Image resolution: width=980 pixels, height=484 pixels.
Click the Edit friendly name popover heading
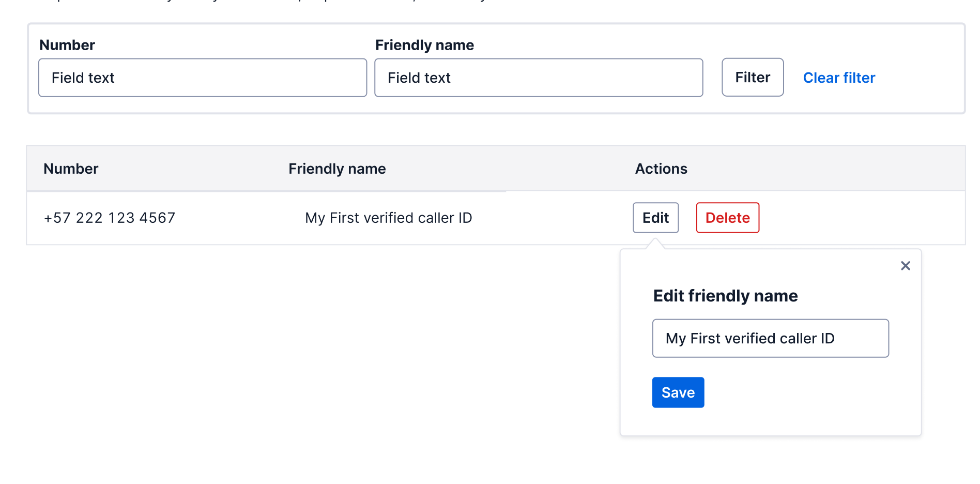click(x=725, y=296)
